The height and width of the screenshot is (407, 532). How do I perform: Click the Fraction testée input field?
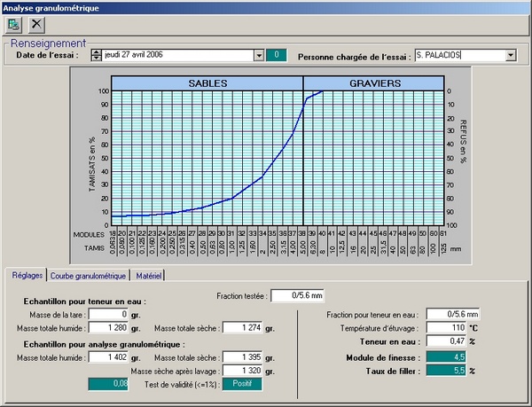[x=298, y=295]
